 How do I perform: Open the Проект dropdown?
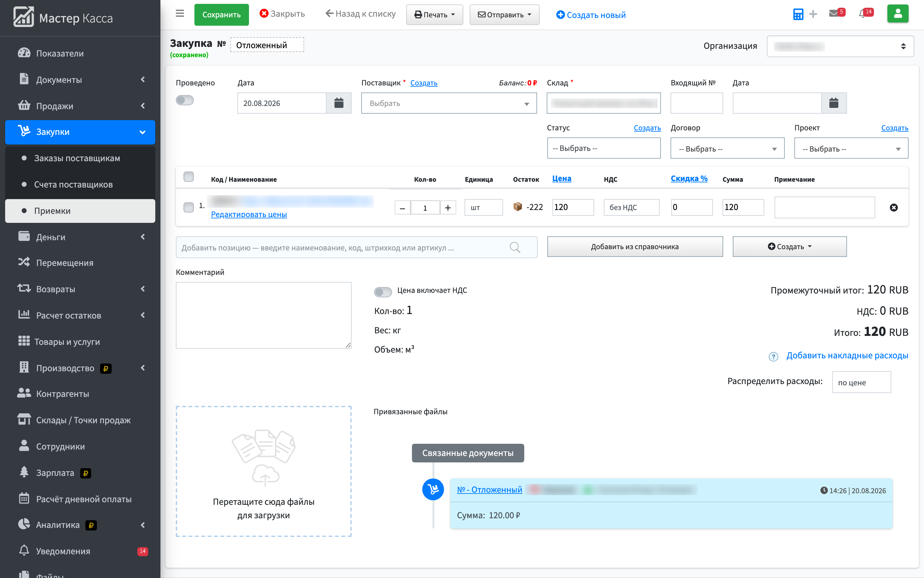click(x=851, y=148)
